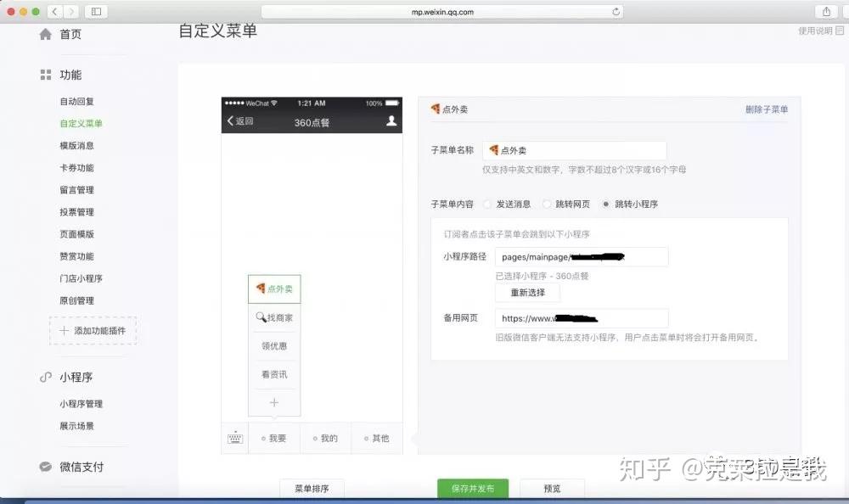This screenshot has width=849, height=504.
Task: Select the 看资讯 submenu item in preview
Action: coord(274,375)
